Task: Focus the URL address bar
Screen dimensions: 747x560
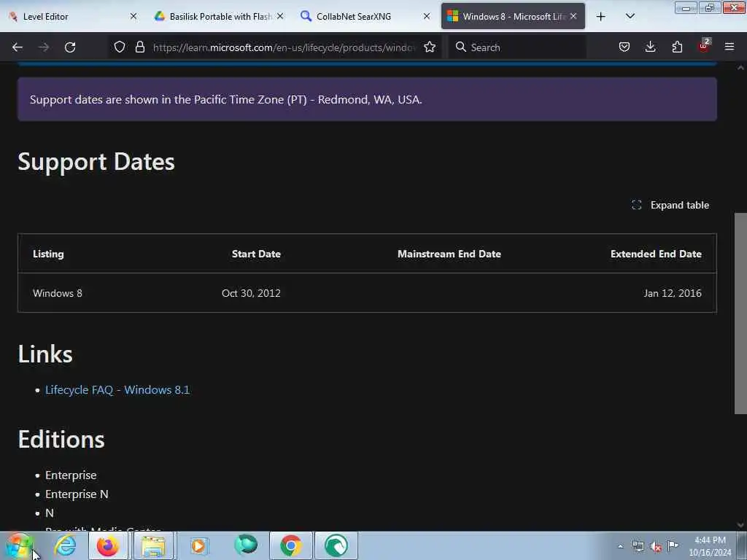Action: click(285, 47)
